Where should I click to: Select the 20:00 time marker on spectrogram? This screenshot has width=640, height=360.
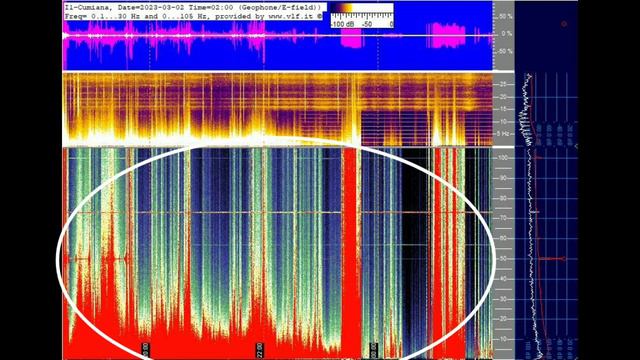tap(146, 350)
